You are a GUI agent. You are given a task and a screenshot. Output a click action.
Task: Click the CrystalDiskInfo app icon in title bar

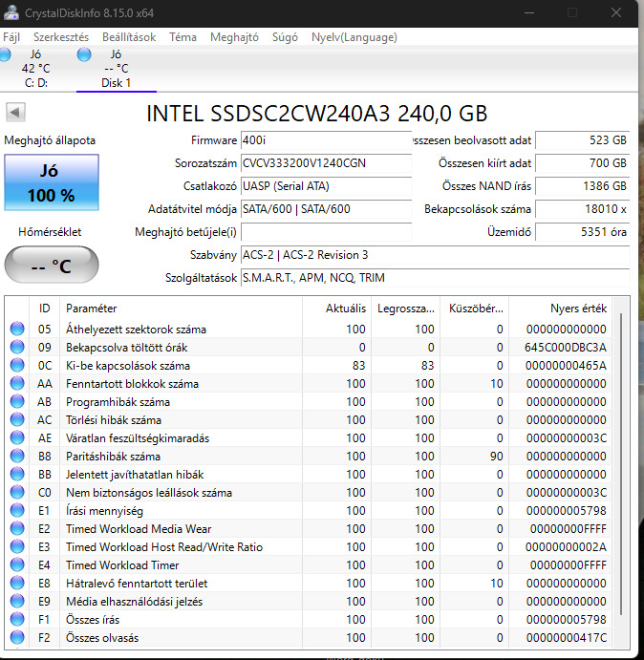10,12
